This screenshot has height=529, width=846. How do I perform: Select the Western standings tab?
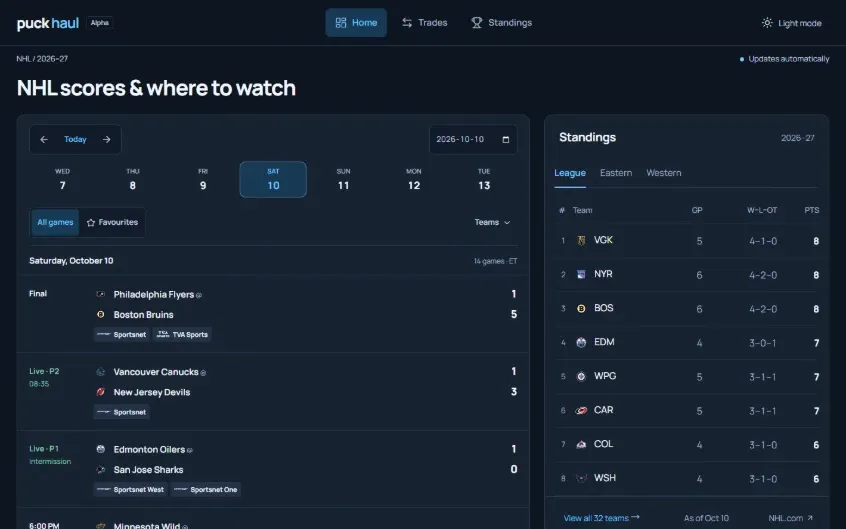click(x=664, y=173)
